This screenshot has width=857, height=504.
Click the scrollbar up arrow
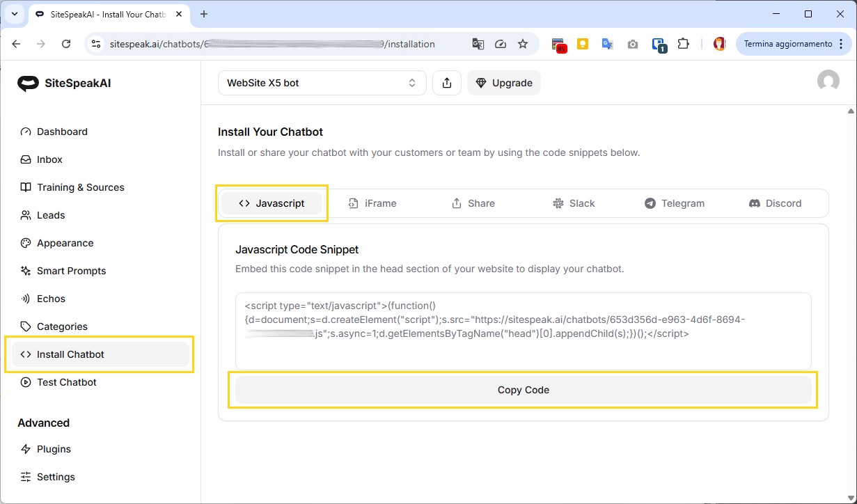(851, 111)
